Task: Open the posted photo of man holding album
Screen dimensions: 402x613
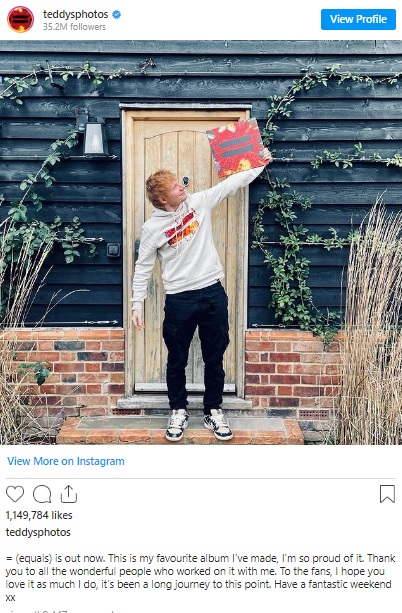Action: [x=201, y=242]
